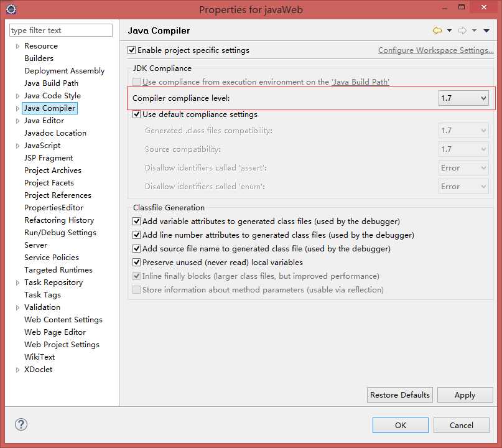This screenshot has height=448, width=502.
Task: Click the Cancel button
Action: coord(462,425)
